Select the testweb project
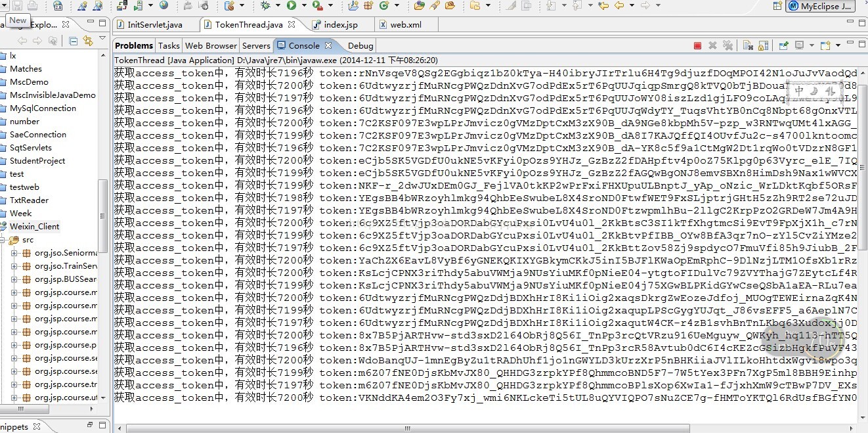 (x=24, y=187)
